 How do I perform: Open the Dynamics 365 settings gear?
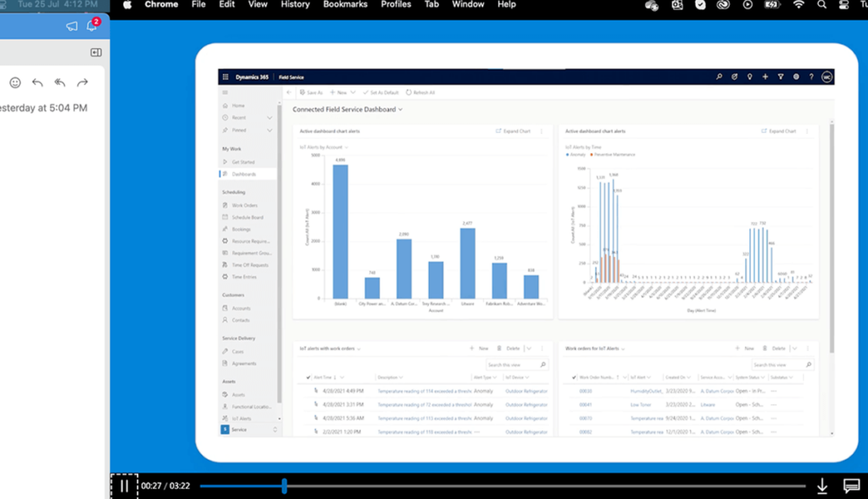[796, 77]
